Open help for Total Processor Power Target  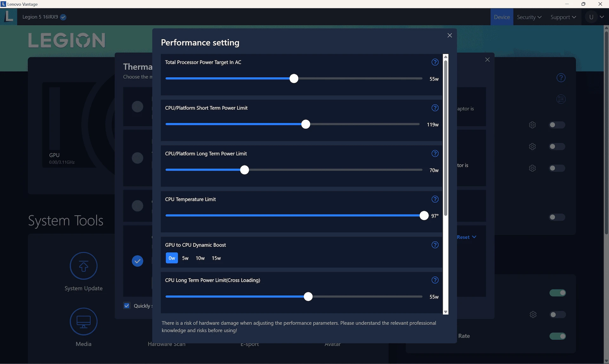coord(435,62)
